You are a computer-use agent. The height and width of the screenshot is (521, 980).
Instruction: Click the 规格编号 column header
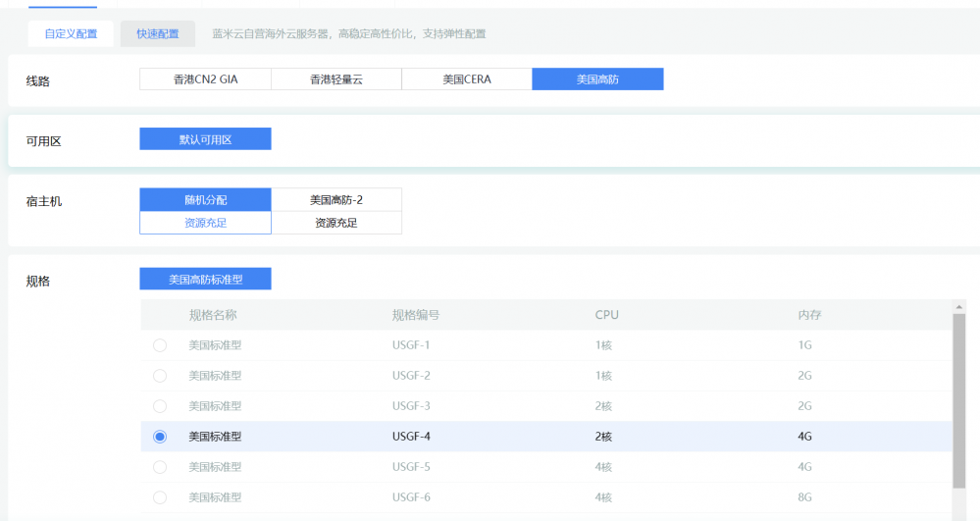pyautogui.click(x=415, y=315)
